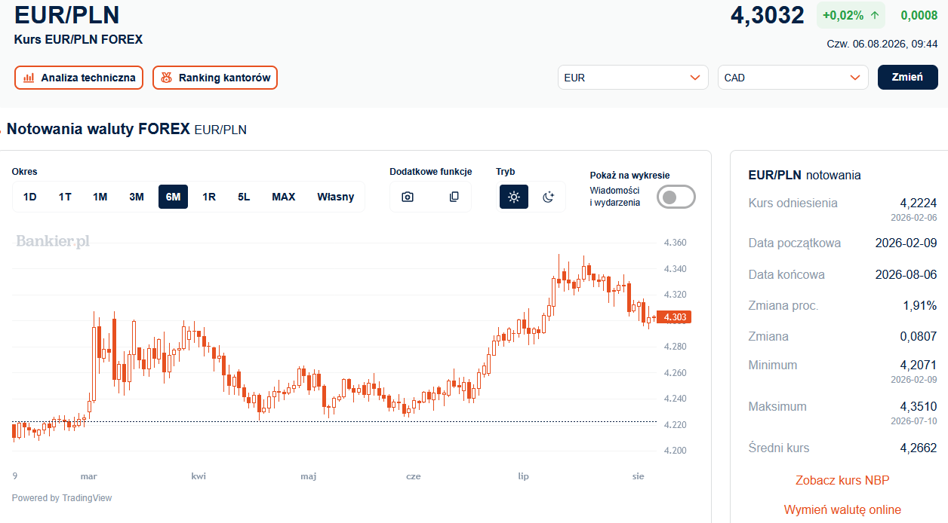Viewport: 948px width, 523px height.
Task: Open the CAD target currency dropdown
Action: click(793, 78)
